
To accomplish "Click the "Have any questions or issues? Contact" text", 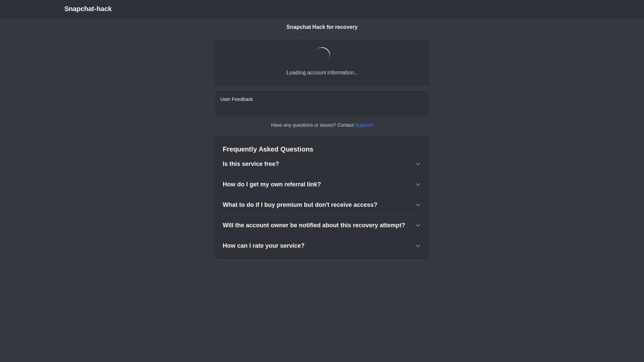I will [x=312, y=125].
